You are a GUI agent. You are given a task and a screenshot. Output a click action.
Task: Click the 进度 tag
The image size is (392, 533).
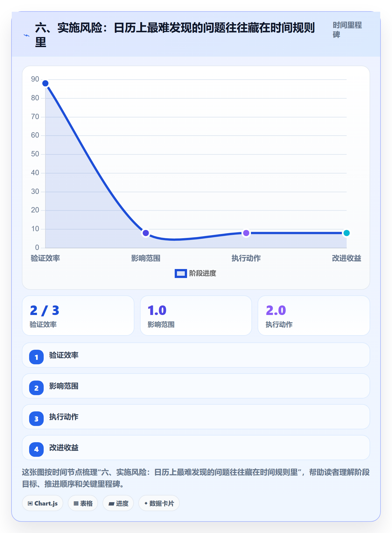tap(118, 503)
